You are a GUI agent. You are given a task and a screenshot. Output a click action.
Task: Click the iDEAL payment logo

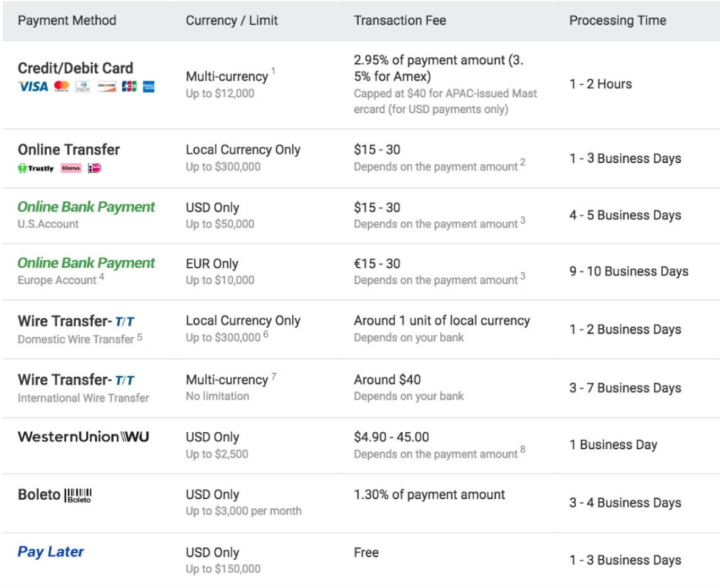[x=94, y=168]
